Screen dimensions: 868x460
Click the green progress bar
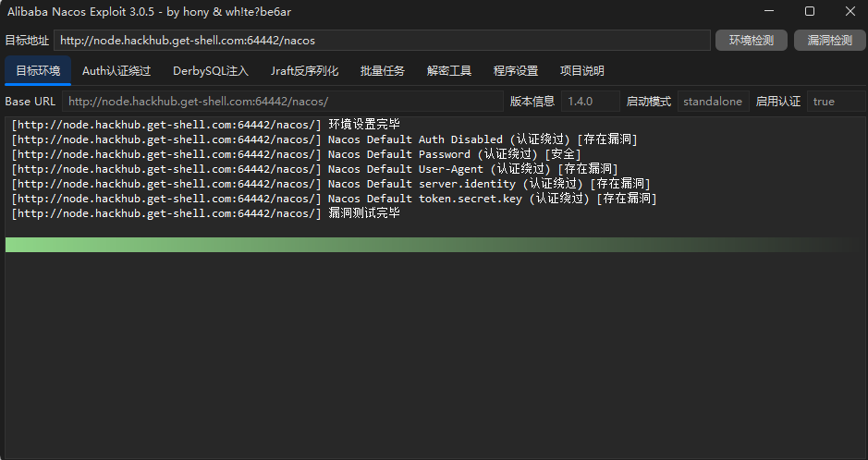[435, 245]
